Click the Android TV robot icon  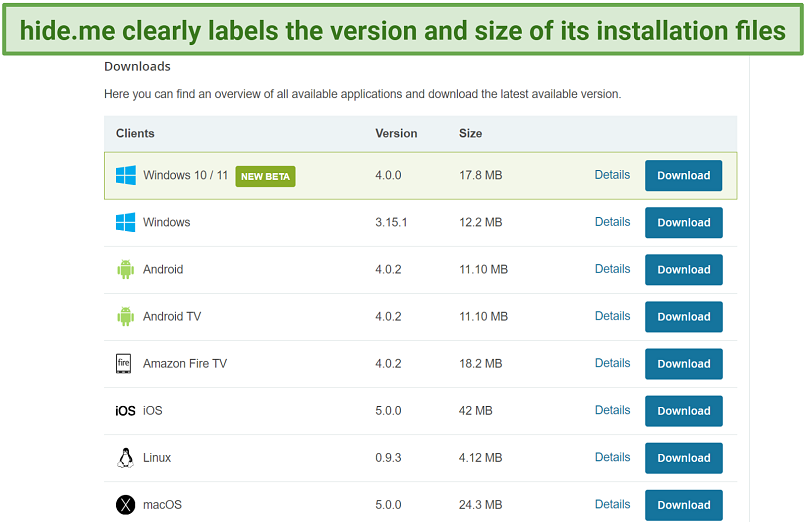[x=125, y=317]
